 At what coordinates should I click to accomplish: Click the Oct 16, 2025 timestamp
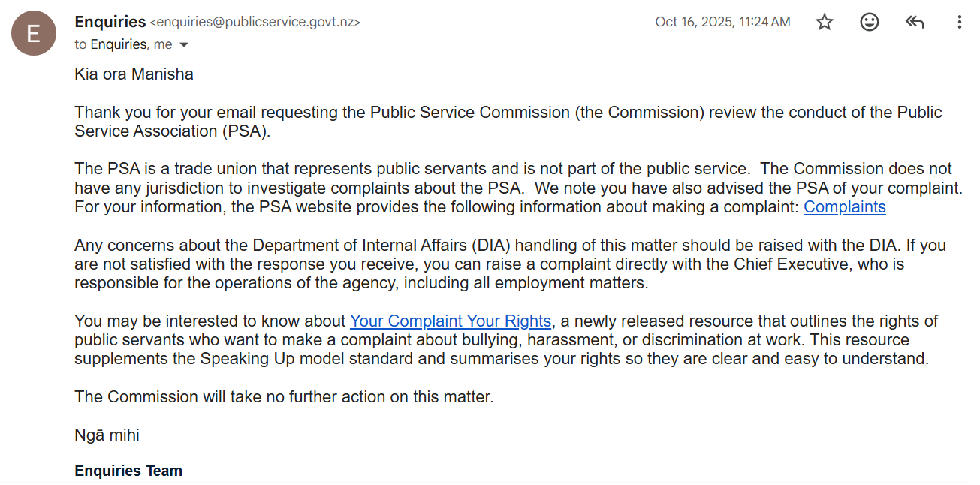tap(722, 22)
